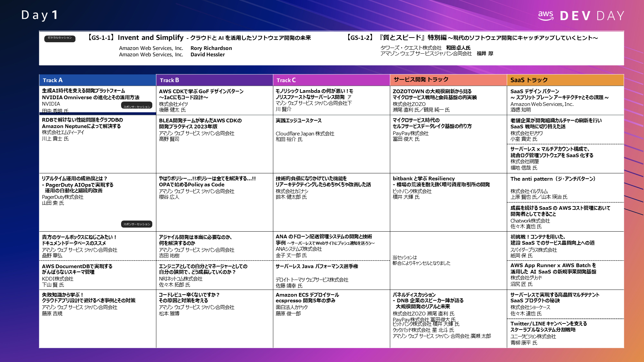The height and width of the screenshot is (362, 644).
Task: Open GS-1-1 Invent and Simplify session title
Action: [x=199, y=38]
